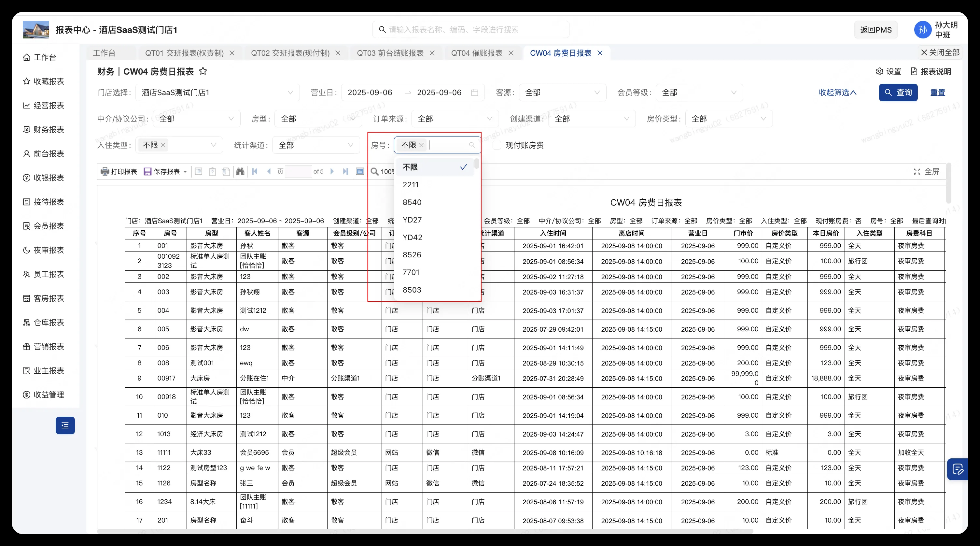Switch to QT02 交班报表(现付制) tab
The width and height of the screenshot is (980, 546).
[290, 53]
